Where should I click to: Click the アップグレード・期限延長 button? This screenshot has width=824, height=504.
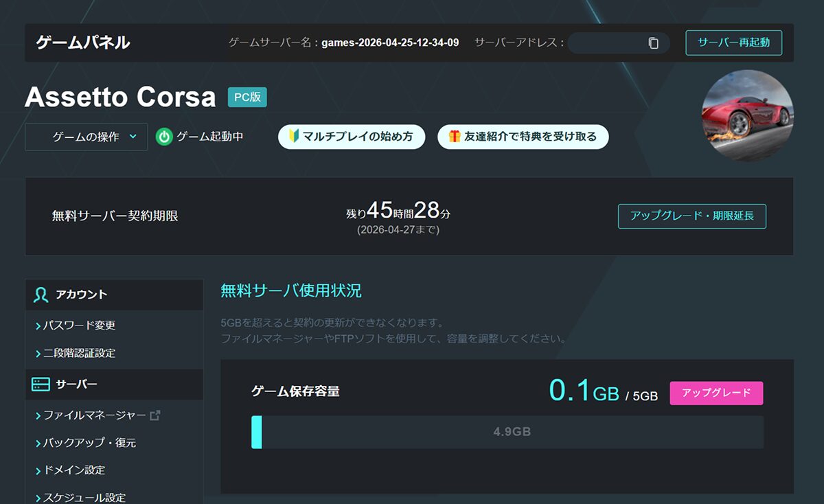click(x=691, y=216)
